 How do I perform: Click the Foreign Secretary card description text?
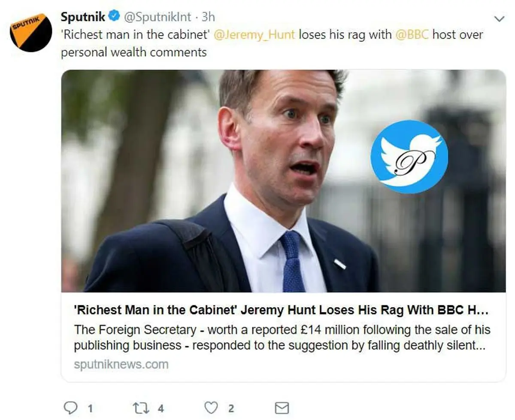point(281,338)
